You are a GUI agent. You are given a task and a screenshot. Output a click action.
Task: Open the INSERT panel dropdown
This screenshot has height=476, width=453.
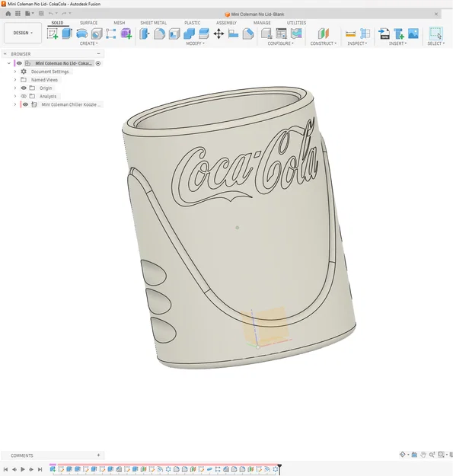pos(397,43)
